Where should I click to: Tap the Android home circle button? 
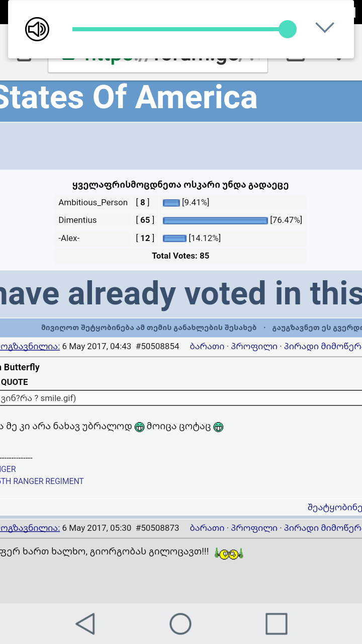click(180, 624)
